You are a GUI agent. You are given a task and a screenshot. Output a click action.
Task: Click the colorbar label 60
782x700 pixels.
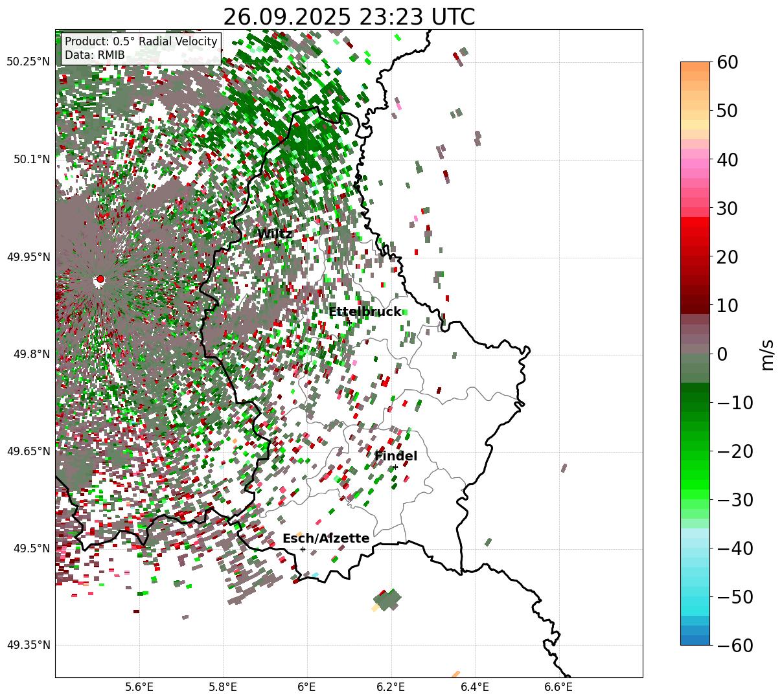pyautogui.click(x=727, y=62)
